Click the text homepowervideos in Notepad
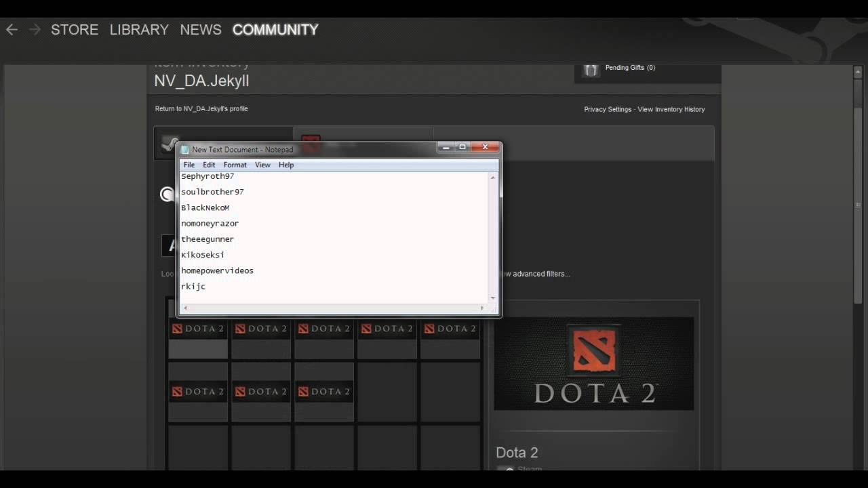868x488 pixels. [217, 270]
